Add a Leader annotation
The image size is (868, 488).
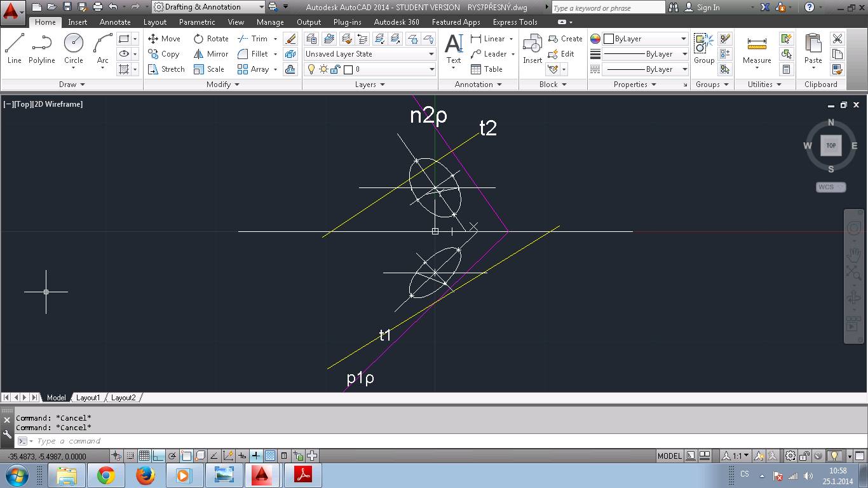489,54
